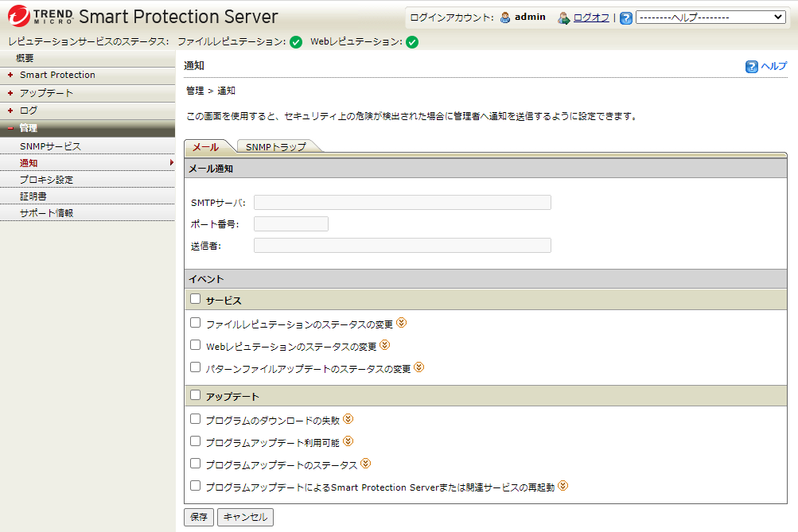
Task: Expand the ログ section in sidebar
Action: click(29, 111)
